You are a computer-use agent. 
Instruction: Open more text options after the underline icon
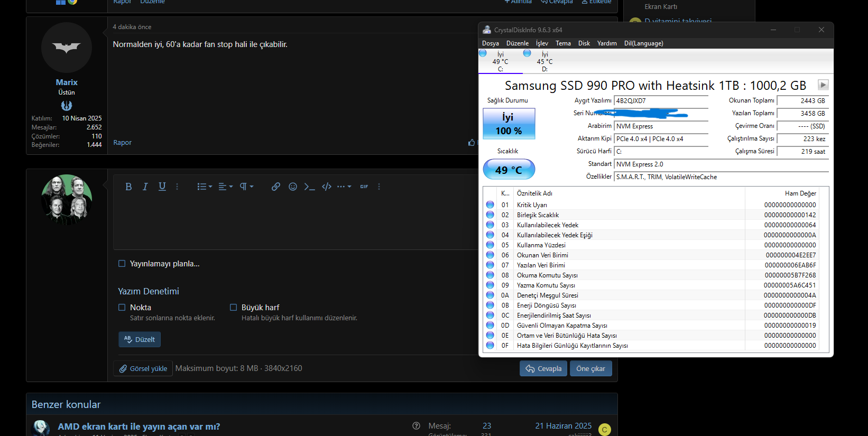177,187
